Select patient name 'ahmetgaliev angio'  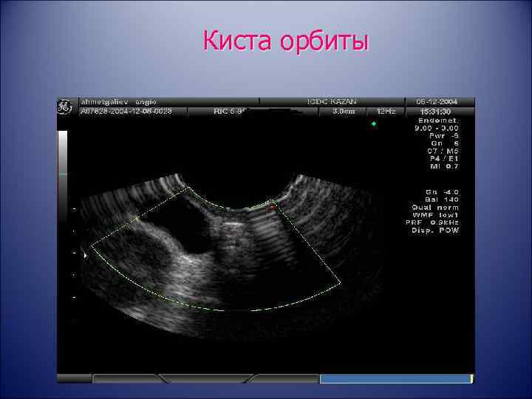point(118,102)
